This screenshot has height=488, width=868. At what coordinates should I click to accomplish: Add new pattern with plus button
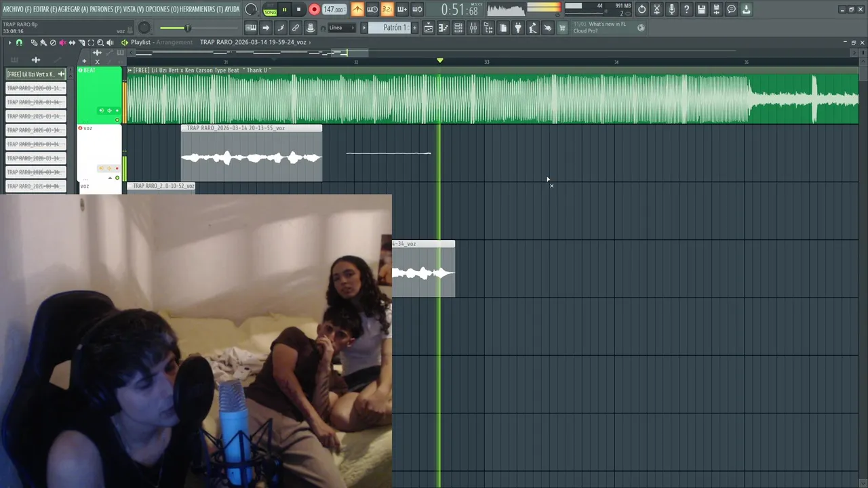tap(414, 28)
